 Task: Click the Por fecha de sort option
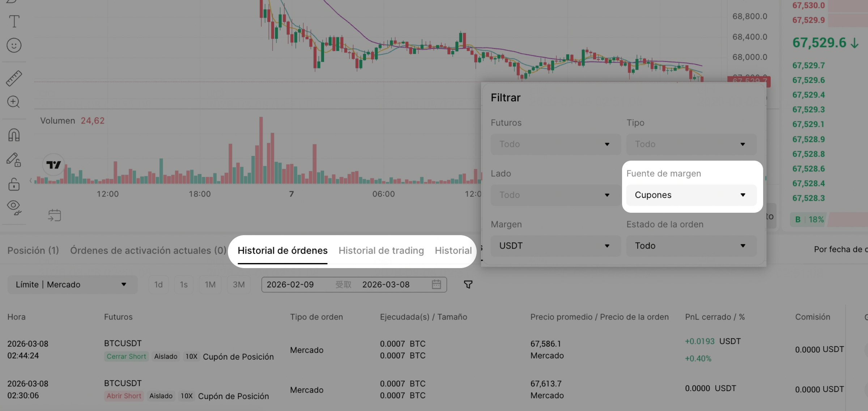(841, 249)
